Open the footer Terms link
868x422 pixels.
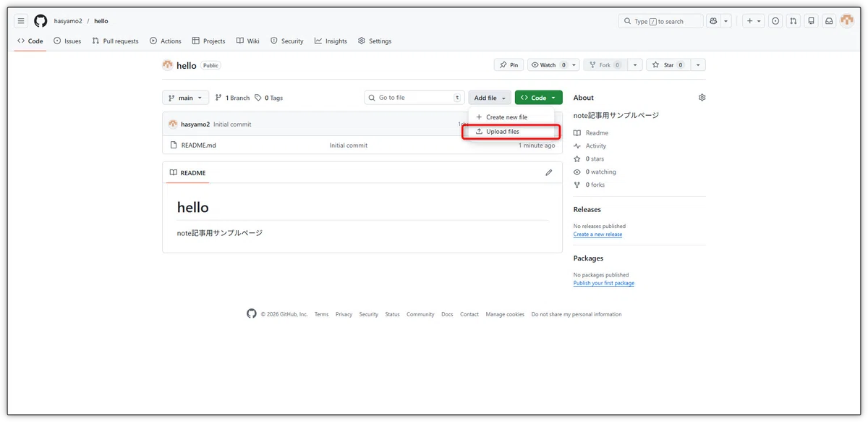click(x=321, y=315)
